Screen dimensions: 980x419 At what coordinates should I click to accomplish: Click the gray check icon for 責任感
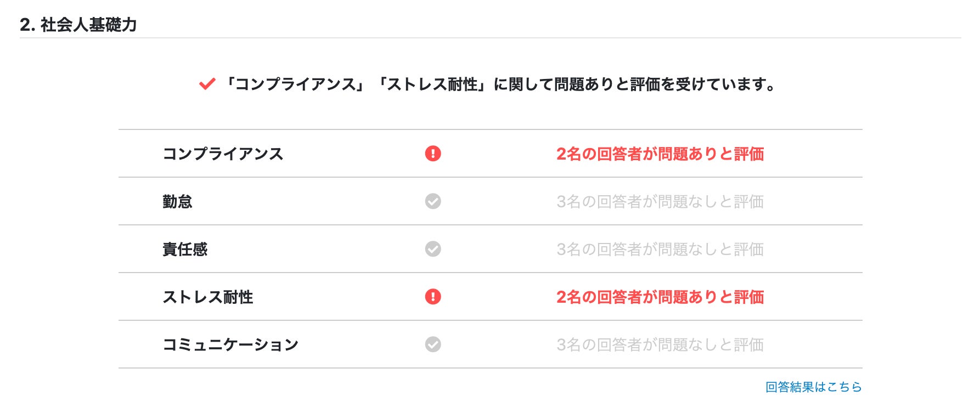click(x=433, y=249)
